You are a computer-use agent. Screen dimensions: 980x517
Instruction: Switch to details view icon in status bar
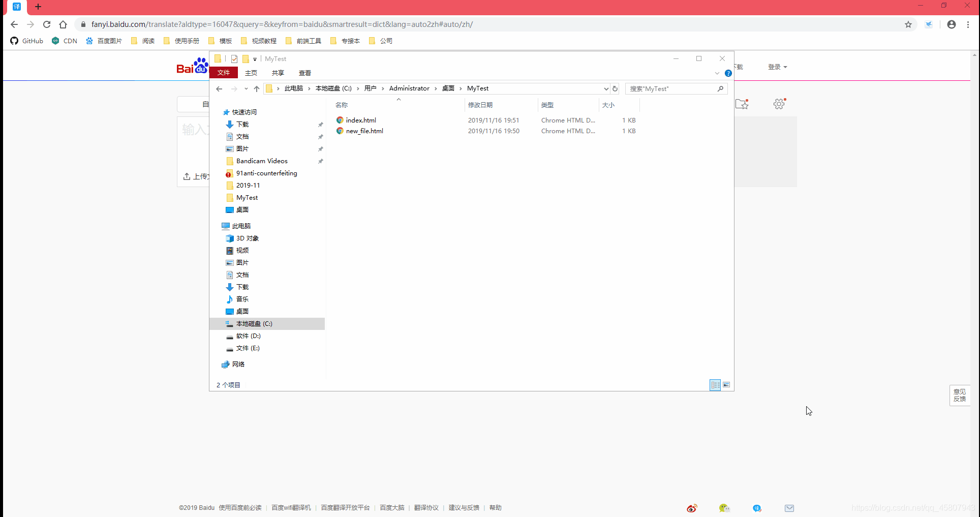[x=715, y=385]
